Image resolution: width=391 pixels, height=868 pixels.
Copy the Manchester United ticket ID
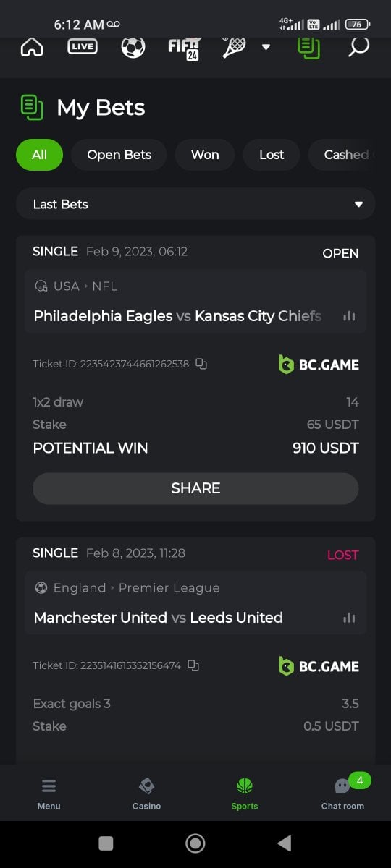point(193,665)
